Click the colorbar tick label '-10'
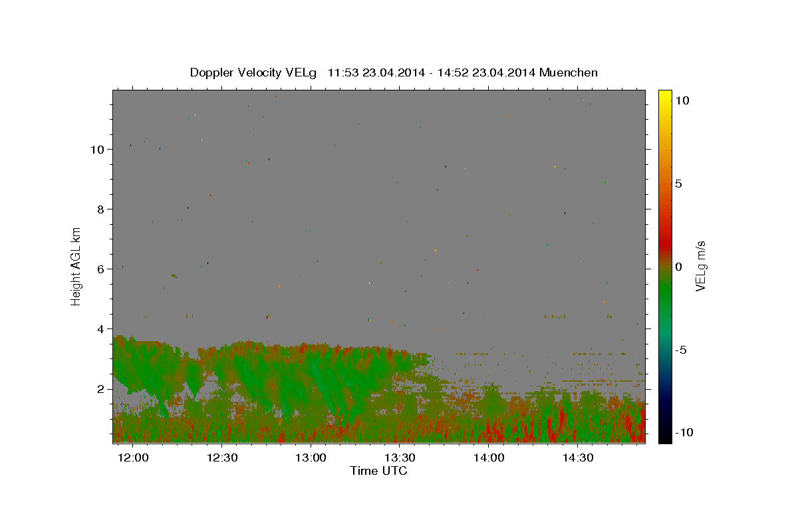The height and width of the screenshot is (532, 798). (x=684, y=432)
